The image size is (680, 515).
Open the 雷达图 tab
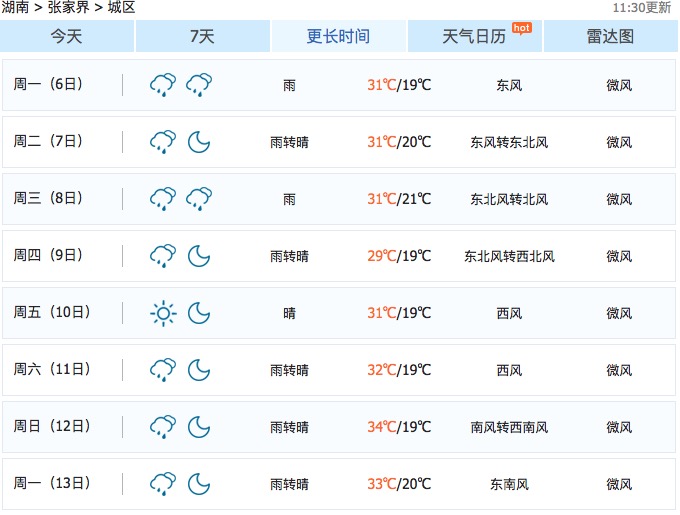tap(610, 36)
